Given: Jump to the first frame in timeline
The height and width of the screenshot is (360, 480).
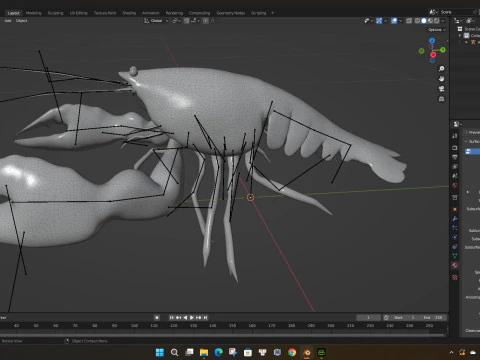Looking at the screenshot, I should pos(171,318).
